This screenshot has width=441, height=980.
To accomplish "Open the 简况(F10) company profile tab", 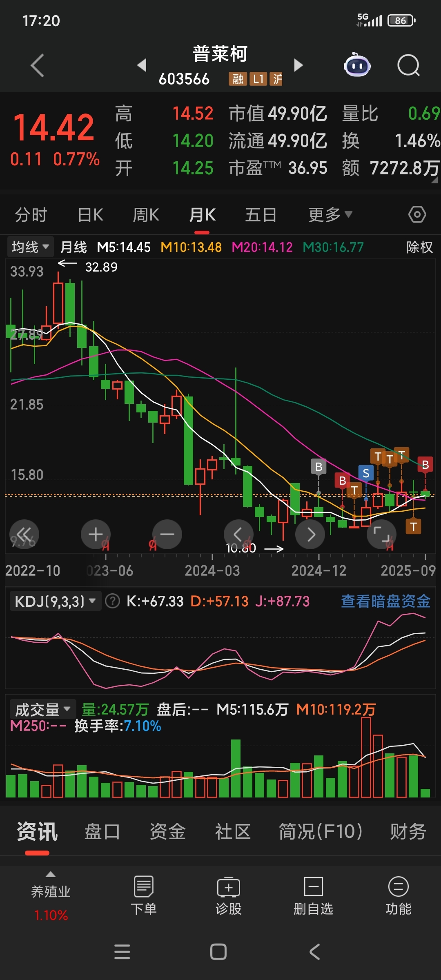I will (x=321, y=832).
